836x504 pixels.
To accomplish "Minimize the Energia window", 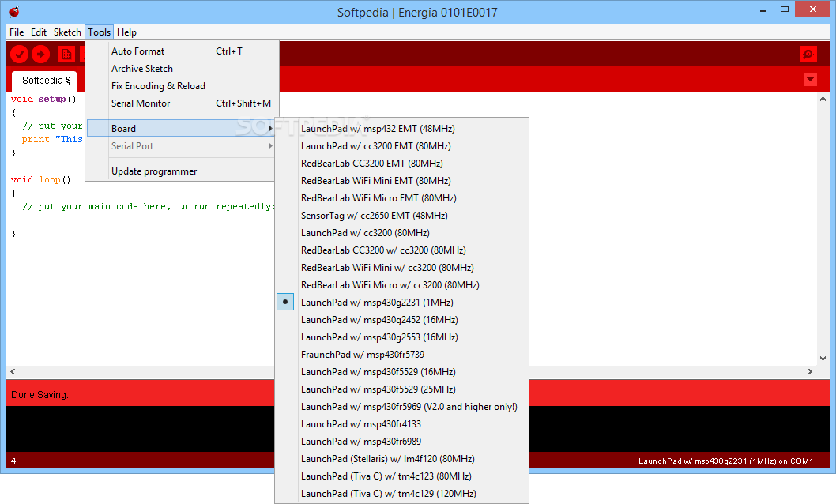I will coord(763,9).
